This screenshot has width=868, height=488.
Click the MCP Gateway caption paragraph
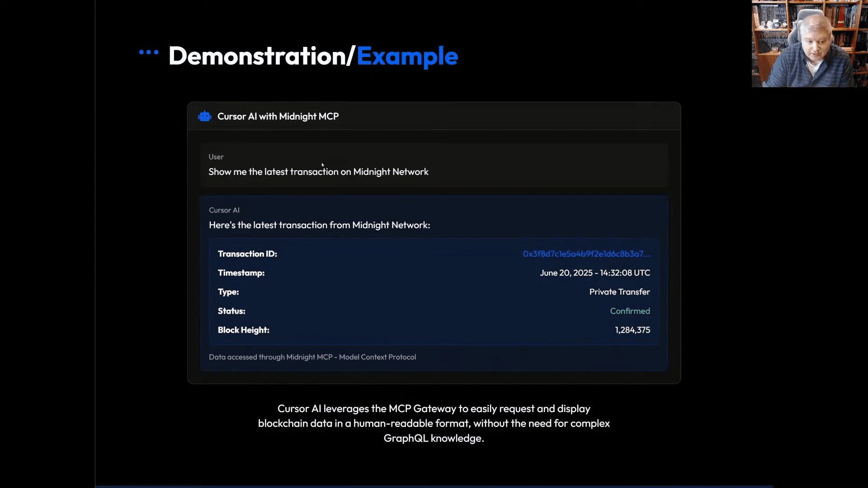coord(434,423)
